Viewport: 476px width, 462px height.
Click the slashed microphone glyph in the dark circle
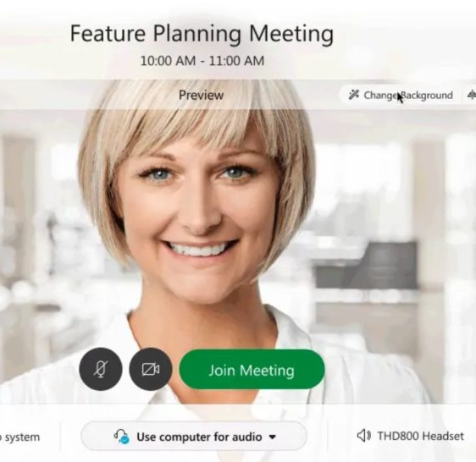click(x=101, y=369)
